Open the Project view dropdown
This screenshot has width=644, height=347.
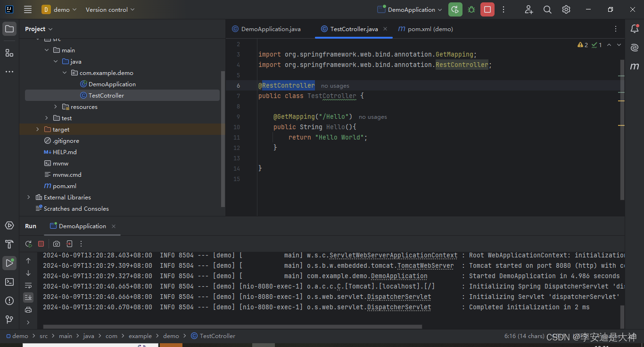(x=39, y=29)
